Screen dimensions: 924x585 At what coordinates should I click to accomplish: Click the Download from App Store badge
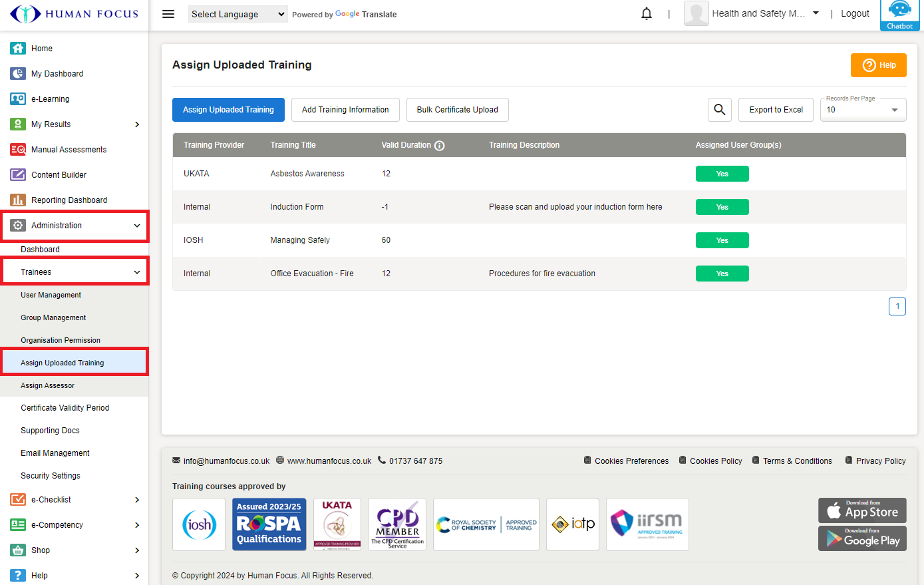[x=861, y=510]
